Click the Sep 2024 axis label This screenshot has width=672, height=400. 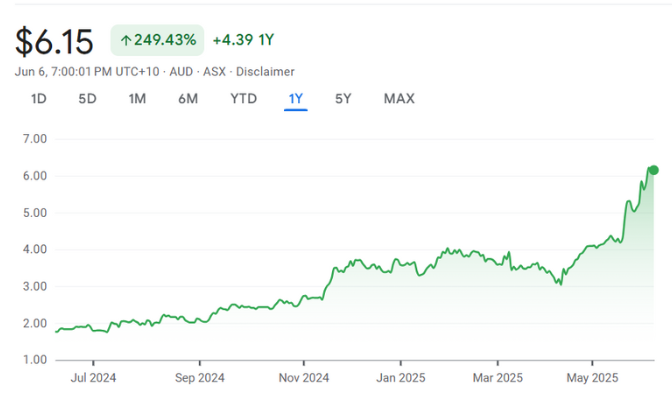click(x=200, y=378)
